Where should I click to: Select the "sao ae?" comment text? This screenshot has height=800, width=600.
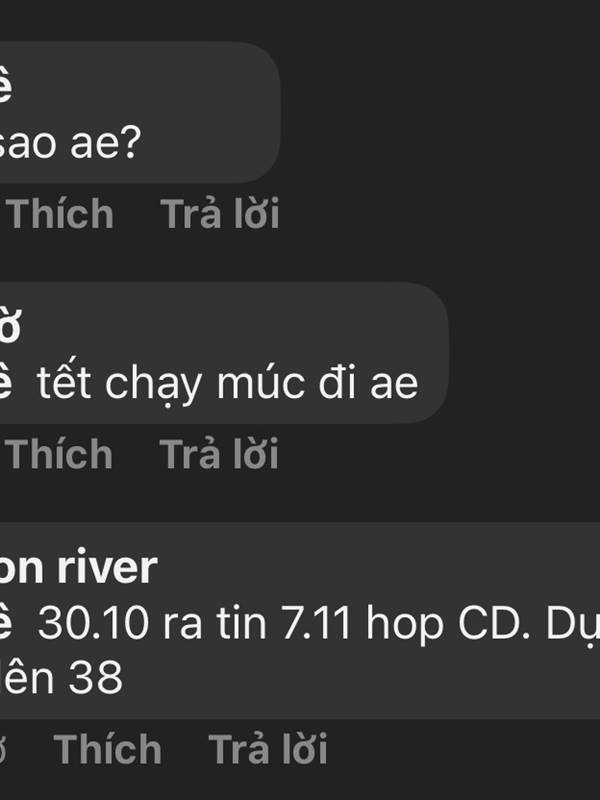70,143
